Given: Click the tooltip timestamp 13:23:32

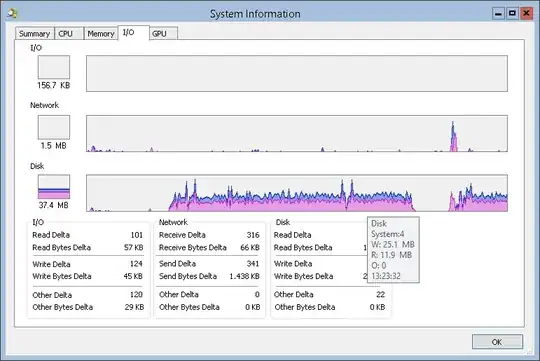Looking at the screenshot, I should pos(386,276).
